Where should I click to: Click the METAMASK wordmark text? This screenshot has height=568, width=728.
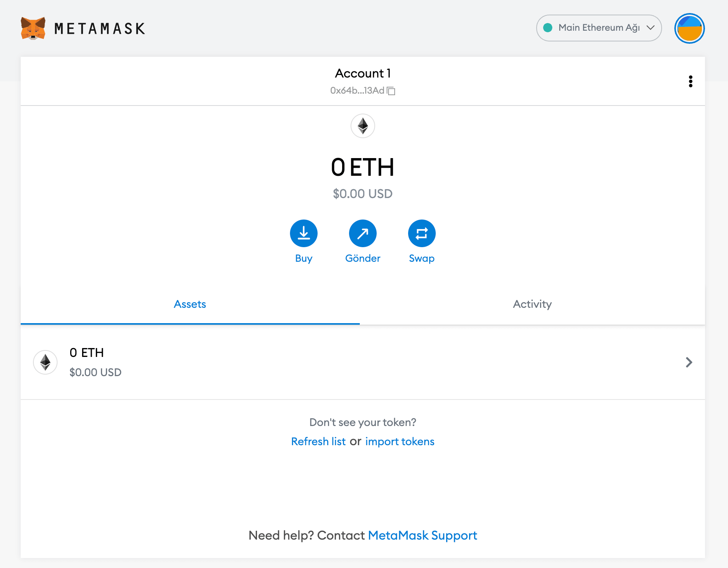point(100,29)
